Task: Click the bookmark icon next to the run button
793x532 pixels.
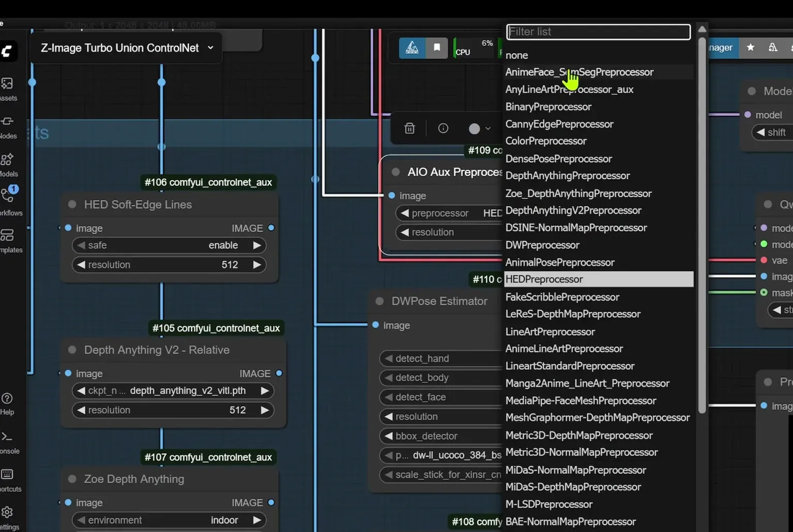Action: [437, 48]
